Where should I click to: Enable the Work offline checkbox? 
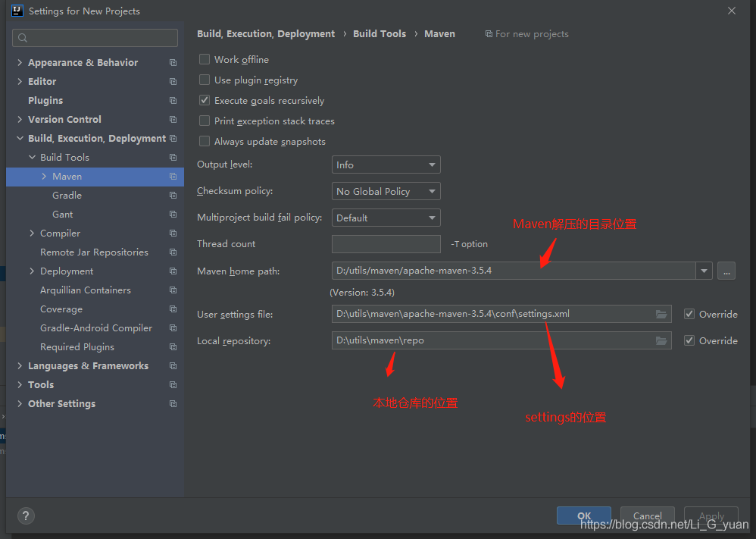[205, 59]
